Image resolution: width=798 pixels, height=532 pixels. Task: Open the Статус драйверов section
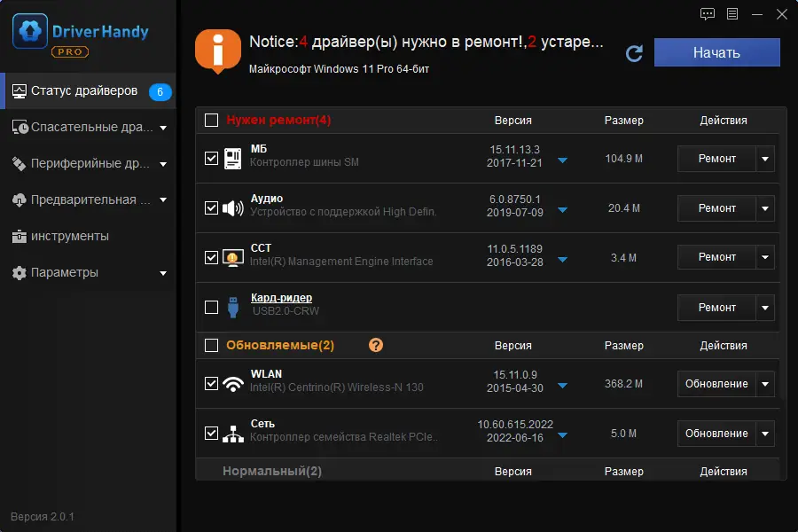pyautogui.click(x=88, y=91)
